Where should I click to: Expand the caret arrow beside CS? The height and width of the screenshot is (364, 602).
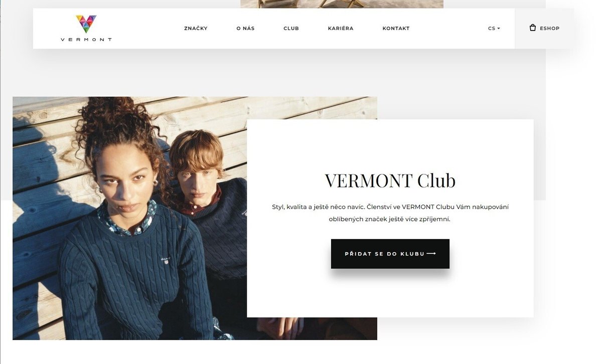tap(499, 29)
